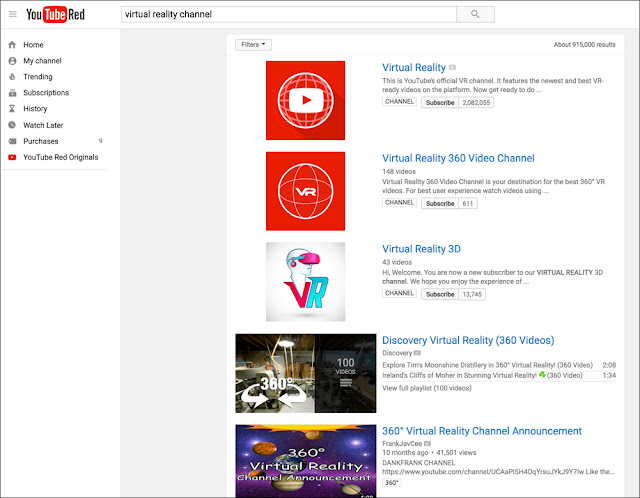Click the Discovery uploader name link
The image size is (640, 498).
pyautogui.click(x=397, y=353)
